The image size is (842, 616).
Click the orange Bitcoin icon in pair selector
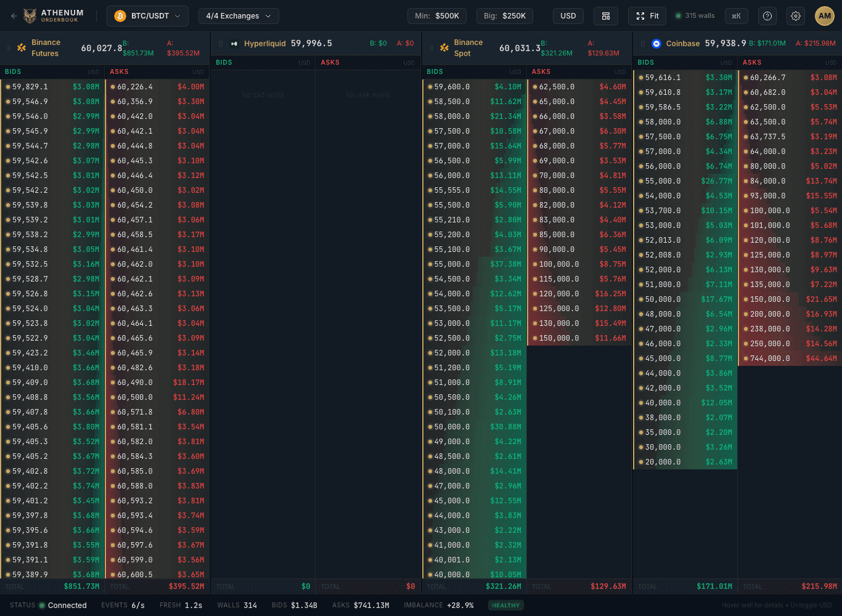(120, 16)
